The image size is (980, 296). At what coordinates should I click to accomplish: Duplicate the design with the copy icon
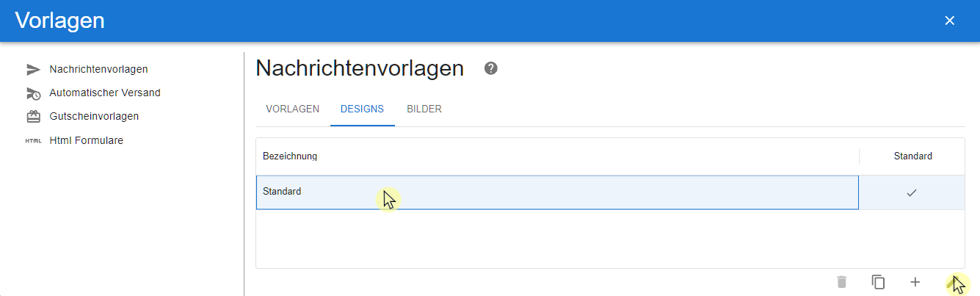[x=878, y=282]
